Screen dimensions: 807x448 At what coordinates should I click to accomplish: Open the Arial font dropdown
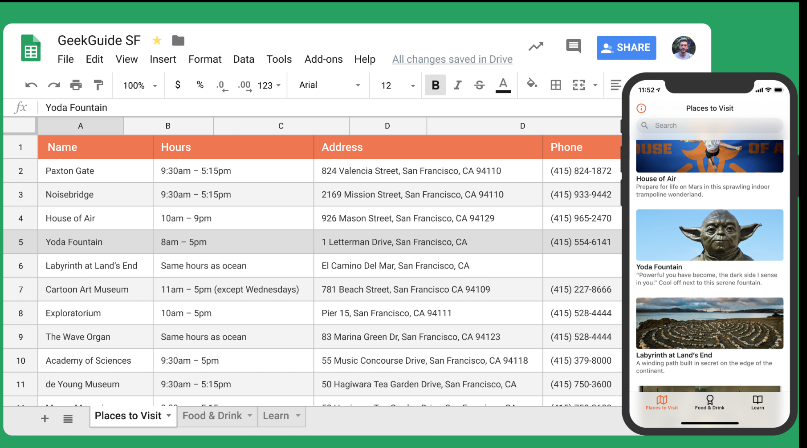coord(329,85)
